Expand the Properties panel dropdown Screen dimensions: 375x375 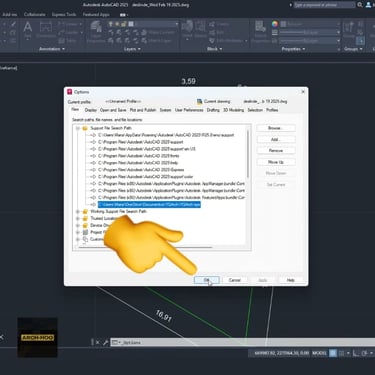tap(293, 49)
